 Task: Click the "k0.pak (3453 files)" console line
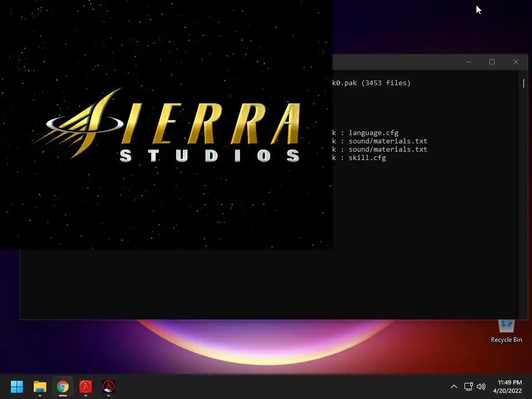coord(371,83)
